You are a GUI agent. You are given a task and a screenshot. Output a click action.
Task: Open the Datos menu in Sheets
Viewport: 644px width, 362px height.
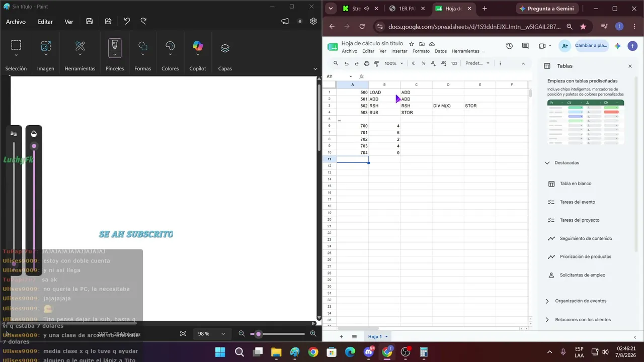click(441, 51)
